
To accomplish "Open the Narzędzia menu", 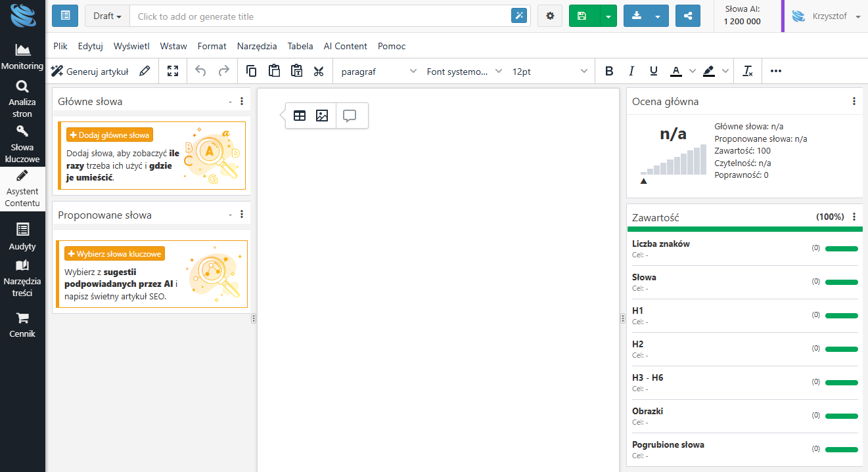I will [x=257, y=46].
